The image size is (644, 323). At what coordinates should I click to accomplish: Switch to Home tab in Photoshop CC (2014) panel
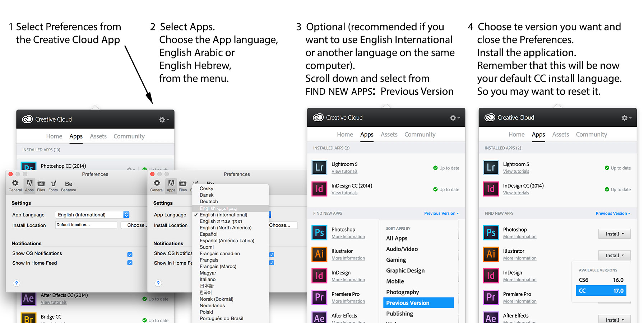(54, 136)
